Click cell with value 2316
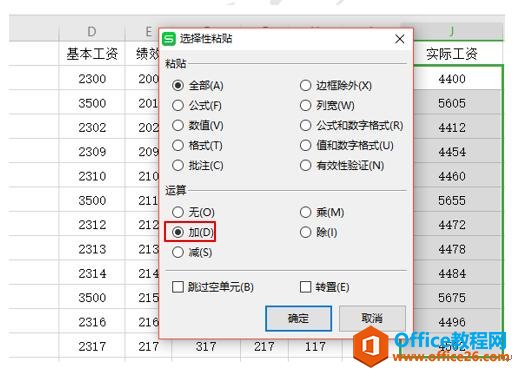 (x=92, y=322)
